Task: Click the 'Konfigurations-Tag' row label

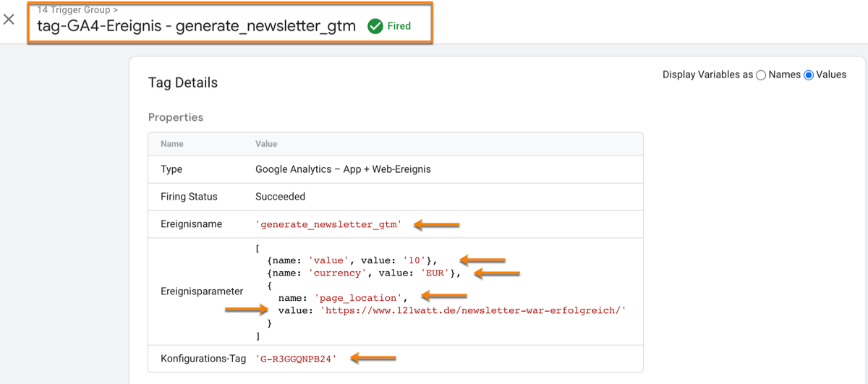Action: 203,359
